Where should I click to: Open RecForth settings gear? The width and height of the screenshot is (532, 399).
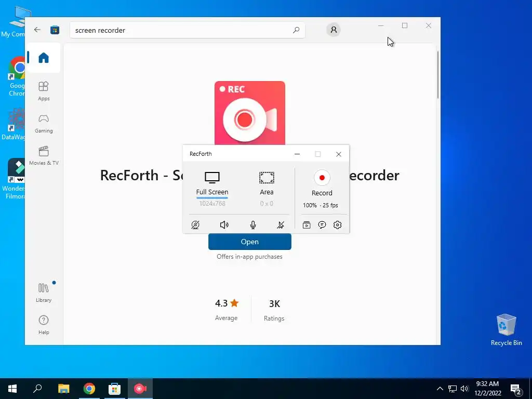coord(337,224)
